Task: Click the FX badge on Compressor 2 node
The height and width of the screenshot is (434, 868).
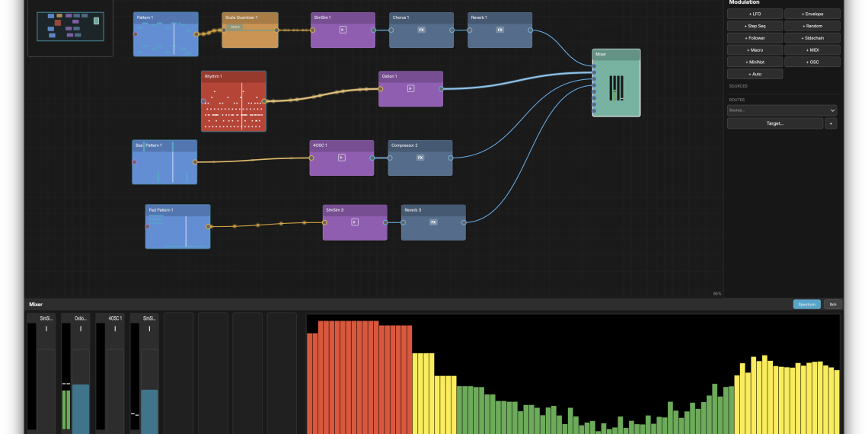Action: tap(420, 158)
